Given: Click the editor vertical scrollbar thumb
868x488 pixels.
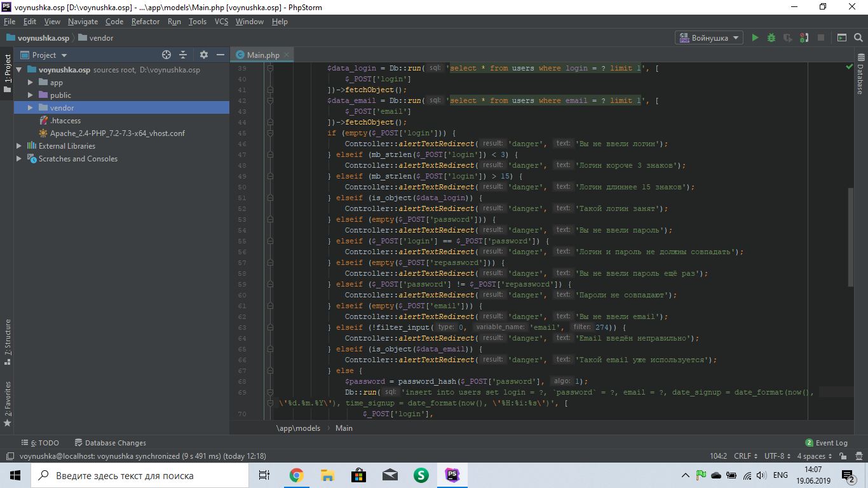Looking at the screenshot, I should 850,238.
